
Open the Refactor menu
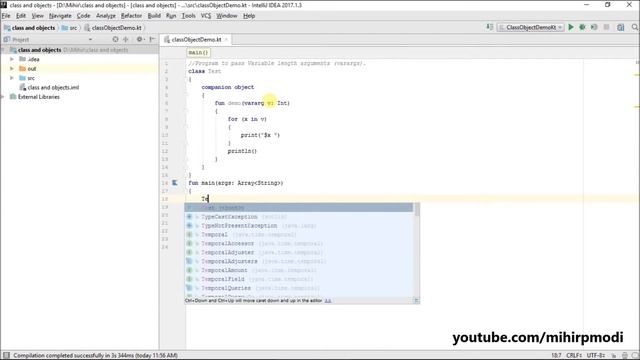pos(131,16)
